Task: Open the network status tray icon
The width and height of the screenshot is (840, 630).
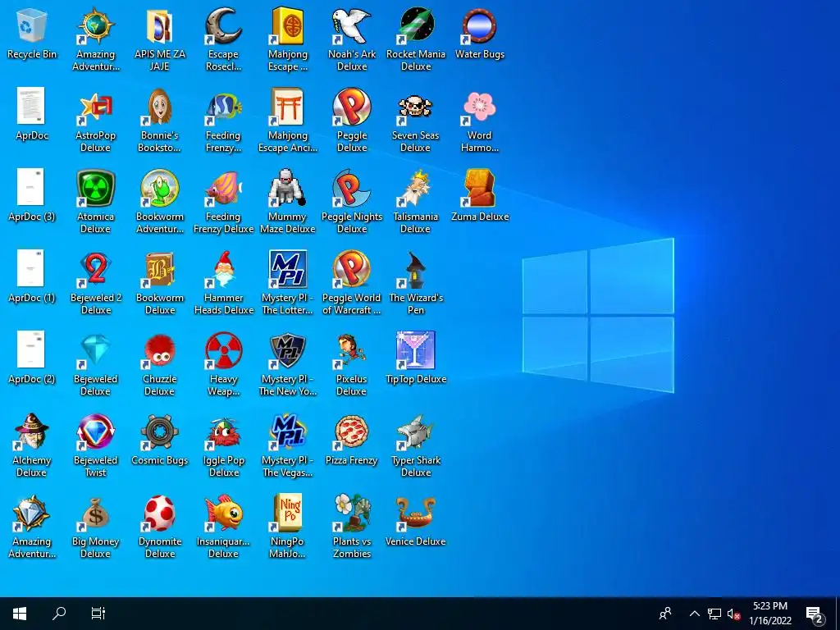Action: 714,614
